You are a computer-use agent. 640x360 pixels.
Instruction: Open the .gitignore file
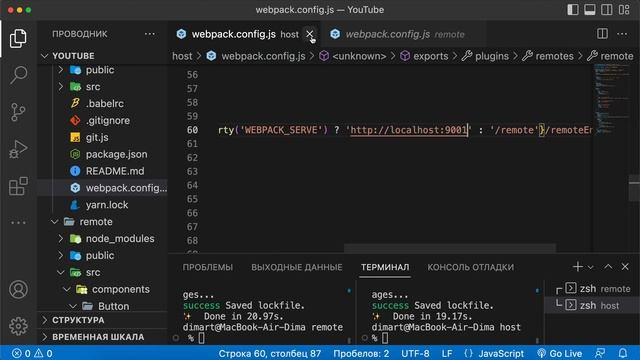108,121
